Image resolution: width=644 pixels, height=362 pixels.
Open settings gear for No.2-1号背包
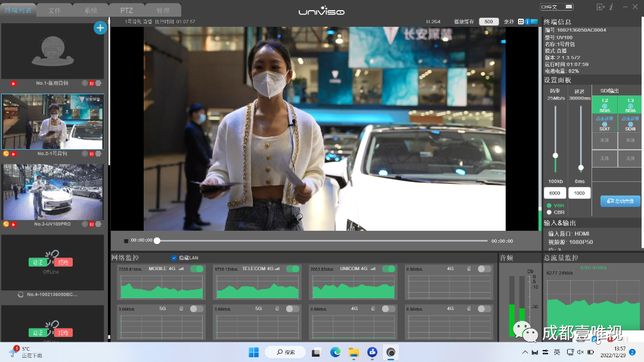pyautogui.click(x=98, y=154)
